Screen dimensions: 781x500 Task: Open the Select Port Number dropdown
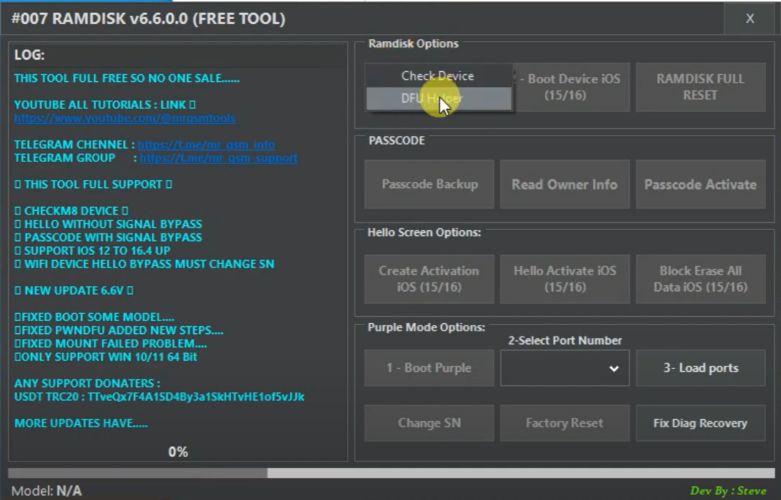[x=564, y=368]
